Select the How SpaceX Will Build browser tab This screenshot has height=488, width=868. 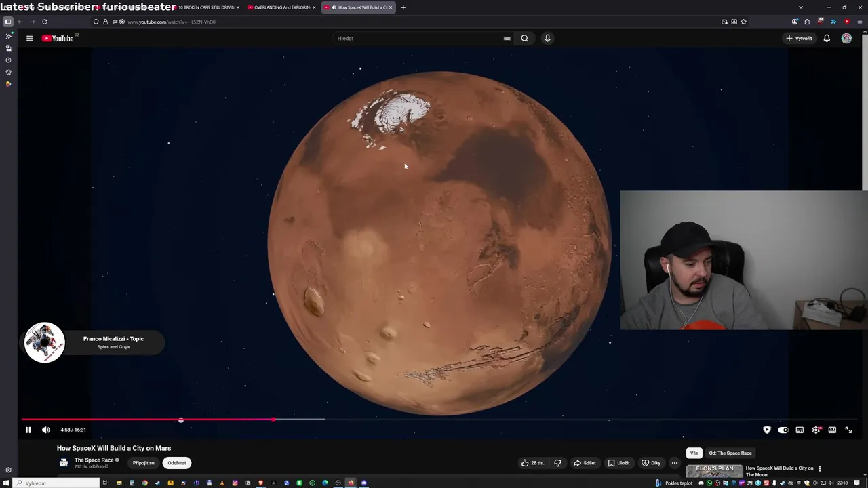358,7
